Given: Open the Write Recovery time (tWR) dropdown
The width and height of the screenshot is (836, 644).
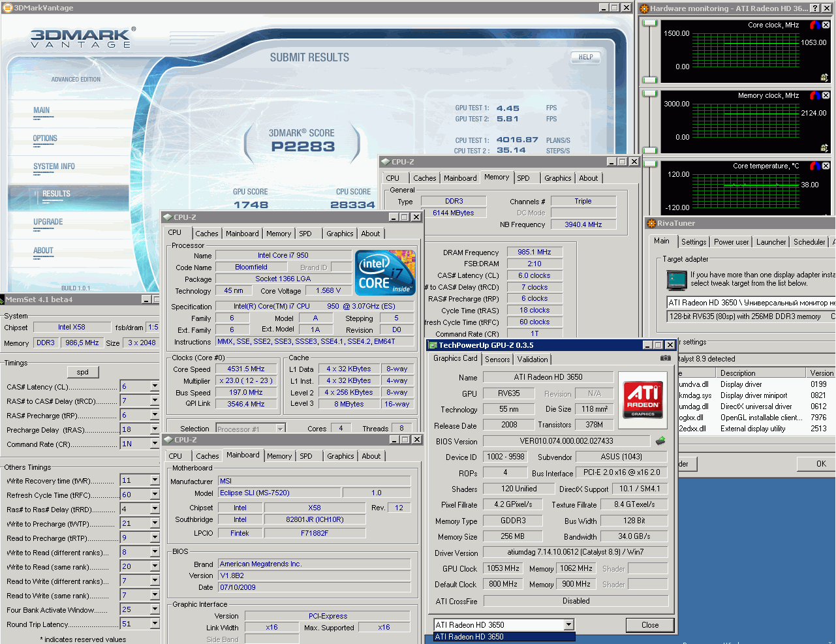Looking at the screenshot, I should (x=155, y=480).
